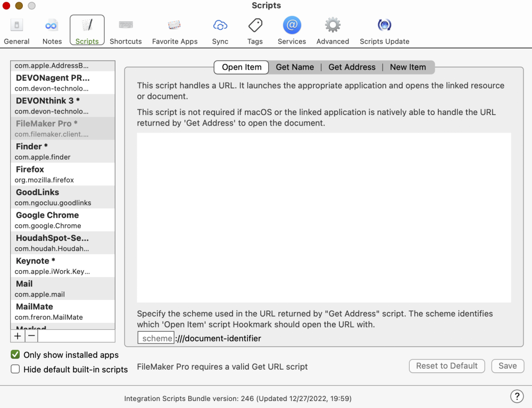The width and height of the screenshot is (532, 408).
Task: Open the Notes preferences icon
Action: point(52,31)
